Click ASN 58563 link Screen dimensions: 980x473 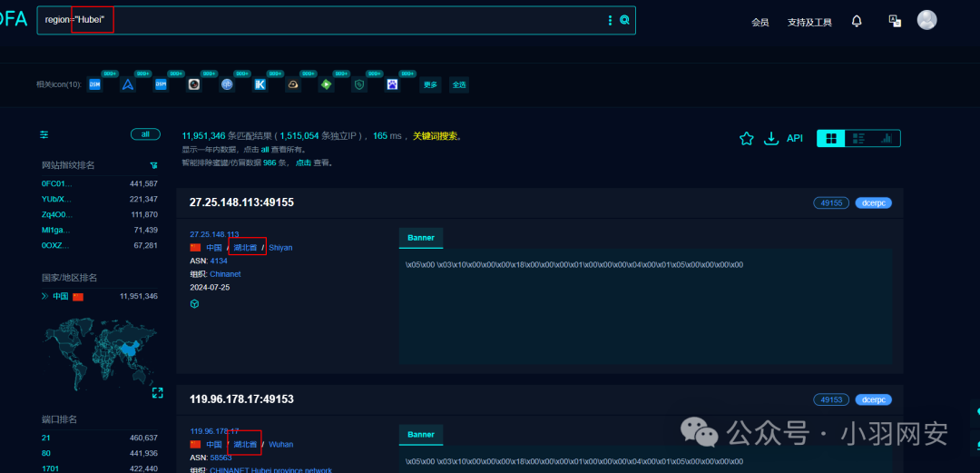pyautogui.click(x=220, y=458)
